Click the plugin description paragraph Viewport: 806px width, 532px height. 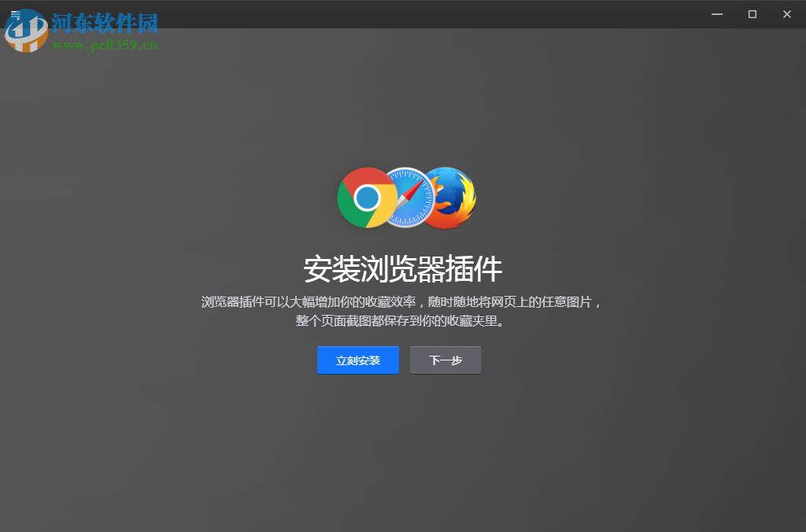(x=402, y=310)
